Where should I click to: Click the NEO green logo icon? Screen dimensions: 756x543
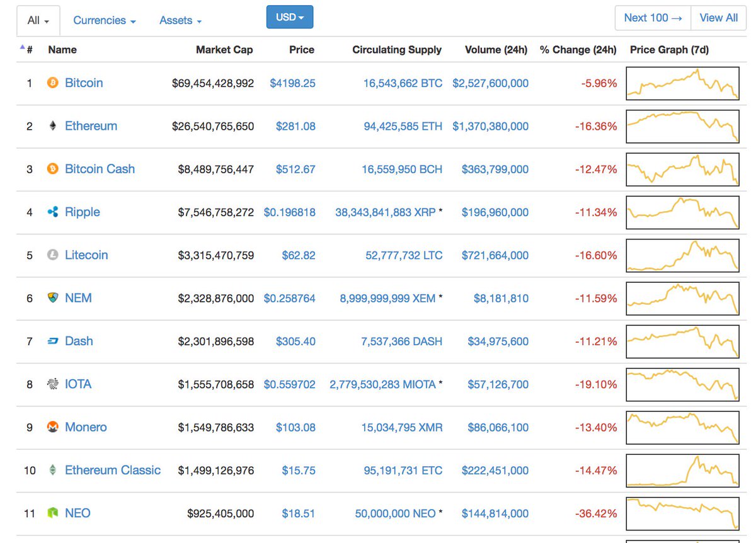point(53,513)
